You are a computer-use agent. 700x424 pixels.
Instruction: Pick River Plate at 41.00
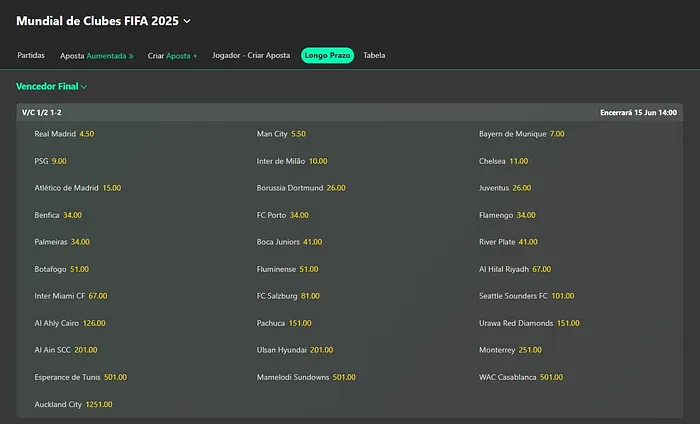coord(508,242)
